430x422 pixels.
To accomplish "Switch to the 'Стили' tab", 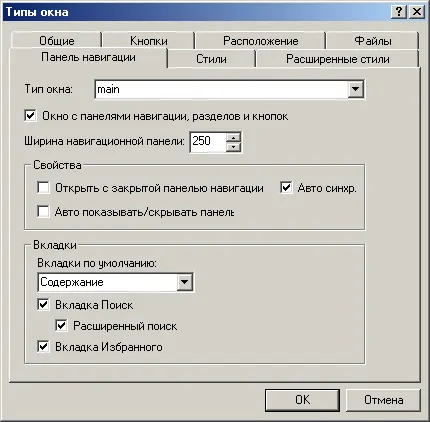I will (x=211, y=59).
